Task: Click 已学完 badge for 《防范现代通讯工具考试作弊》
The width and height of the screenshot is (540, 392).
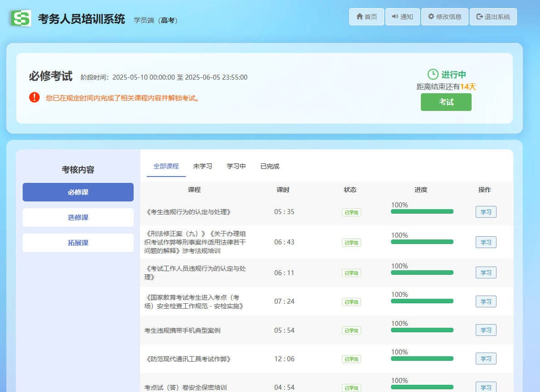Action: pos(351,359)
